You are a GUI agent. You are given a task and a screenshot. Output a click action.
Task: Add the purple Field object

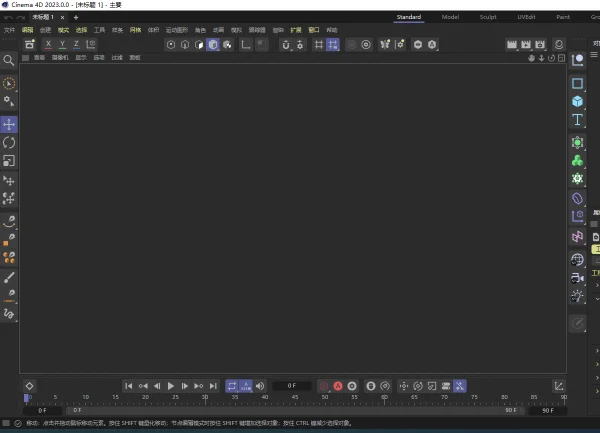577,237
